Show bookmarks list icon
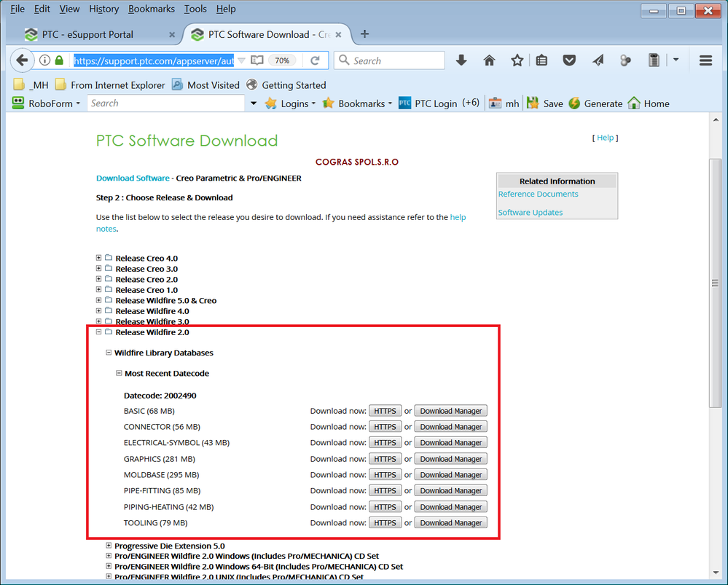This screenshot has height=585, width=728. 541,60
